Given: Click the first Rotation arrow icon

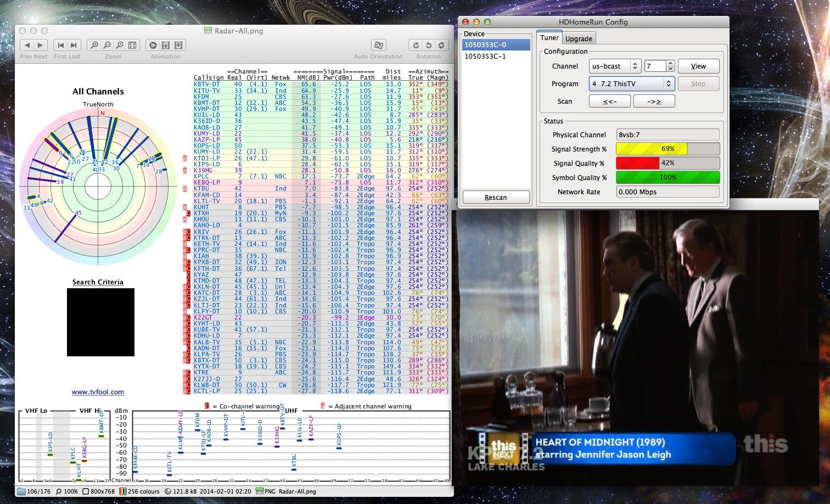Looking at the screenshot, I should coord(416,45).
